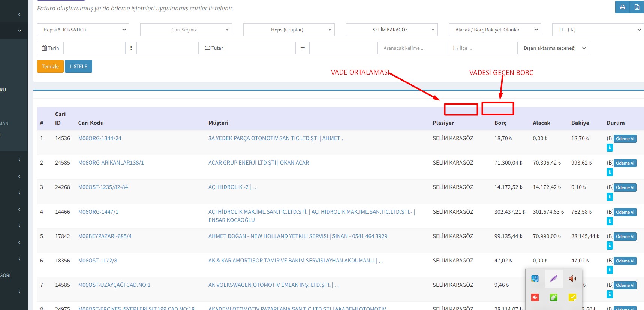Viewport: 644px width, 310px height.
Task: Expand the Dışarı aktarma seçeneği dropdown
Action: (x=553, y=48)
